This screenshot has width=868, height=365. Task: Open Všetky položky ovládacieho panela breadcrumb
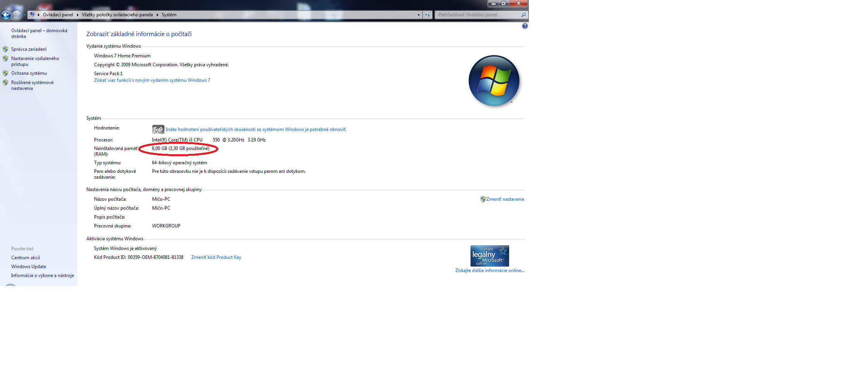point(117,15)
